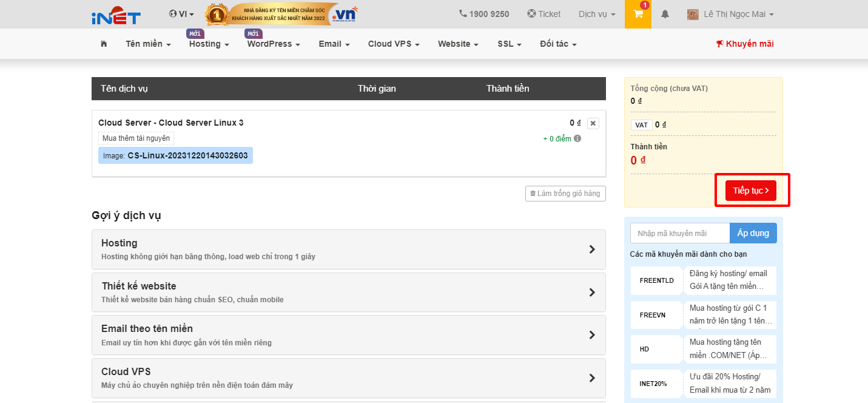Image resolution: width=868 pixels, height=403 pixels.
Task: Click the CS-Linux-20231220143032603 image tag
Action: 175,155
